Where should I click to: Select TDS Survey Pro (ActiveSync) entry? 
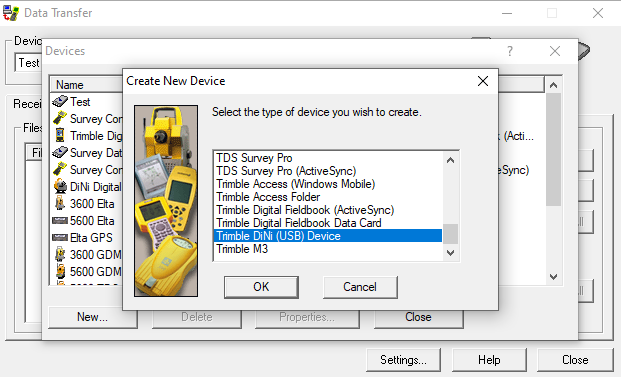[x=328, y=171]
